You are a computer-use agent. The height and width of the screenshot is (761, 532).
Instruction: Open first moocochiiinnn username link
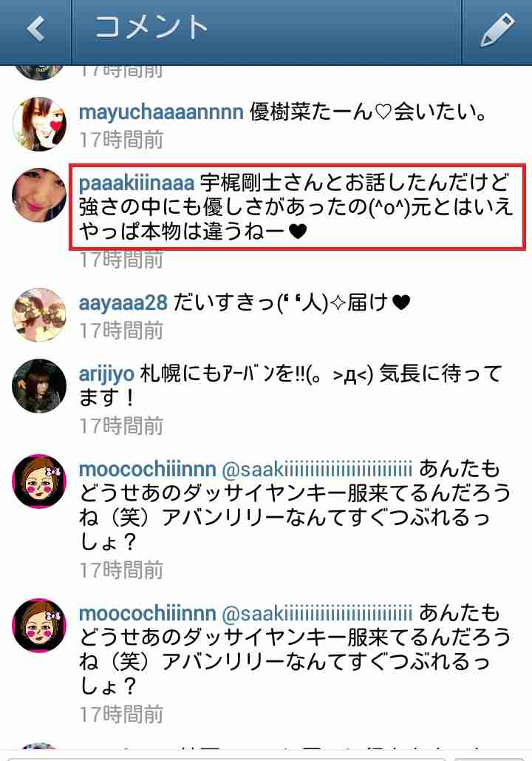pyautogui.click(x=148, y=470)
